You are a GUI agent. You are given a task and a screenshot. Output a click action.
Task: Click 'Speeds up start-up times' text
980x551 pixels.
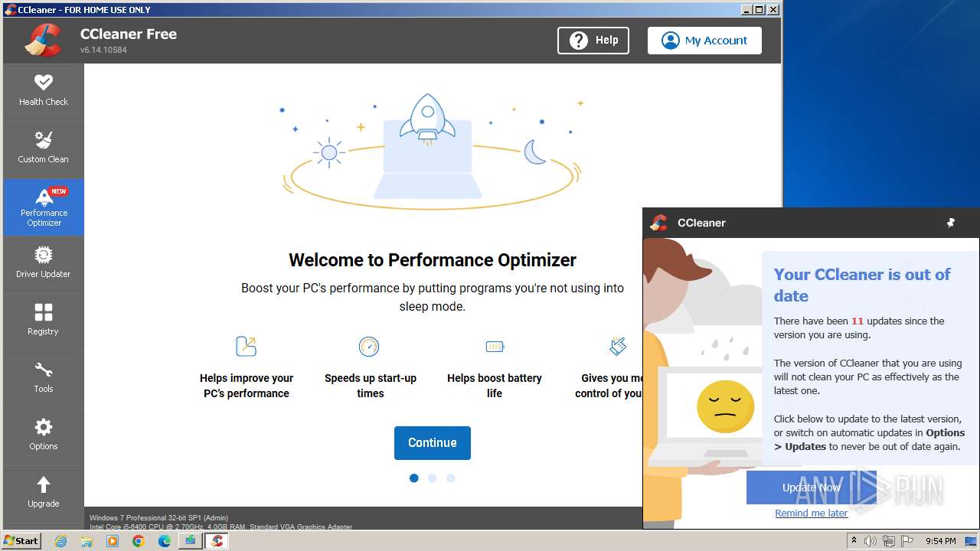pos(371,386)
